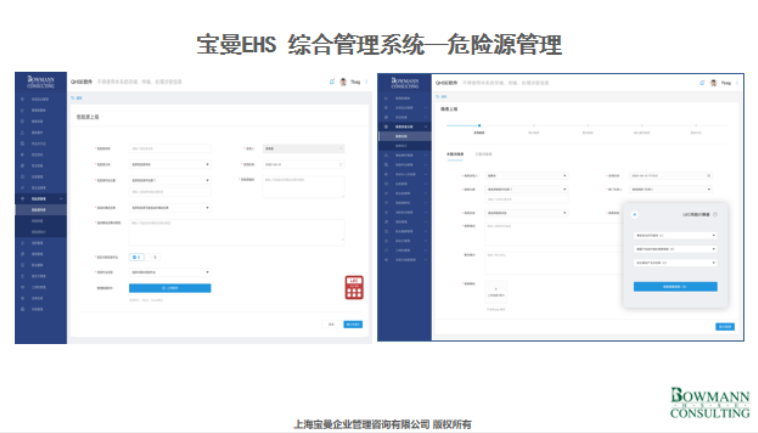Click the first text input in the 危险源上报 form

pyautogui.click(x=170, y=148)
